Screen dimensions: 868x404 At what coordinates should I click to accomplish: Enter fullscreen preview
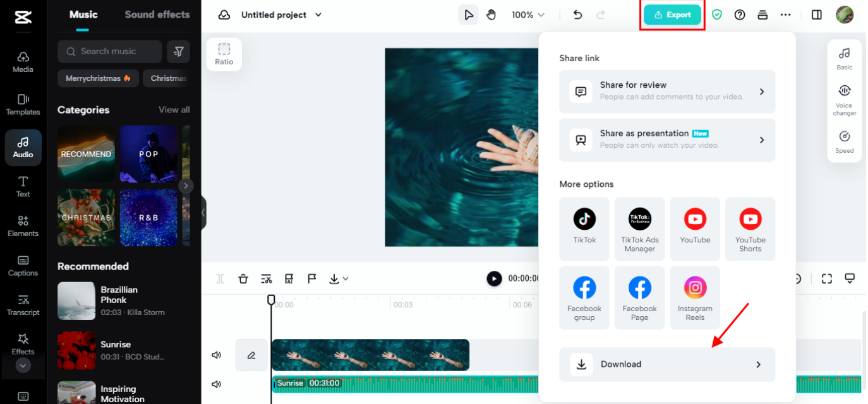pos(827,278)
